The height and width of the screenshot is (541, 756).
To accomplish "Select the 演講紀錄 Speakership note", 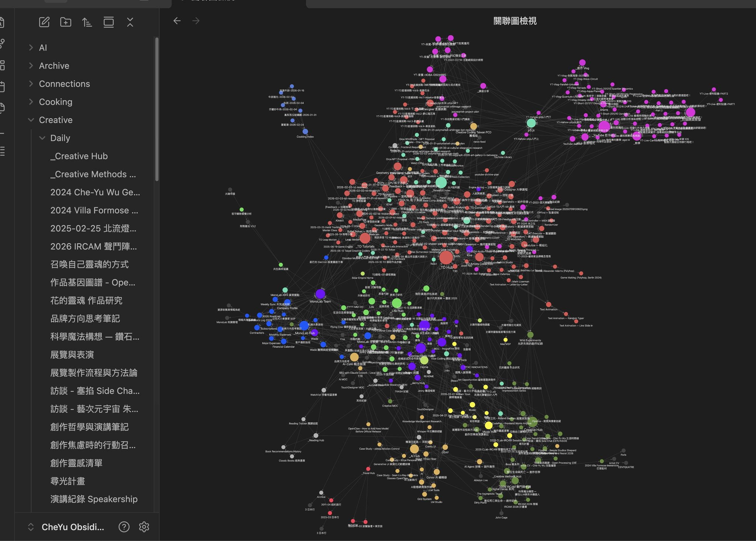I will (93, 499).
